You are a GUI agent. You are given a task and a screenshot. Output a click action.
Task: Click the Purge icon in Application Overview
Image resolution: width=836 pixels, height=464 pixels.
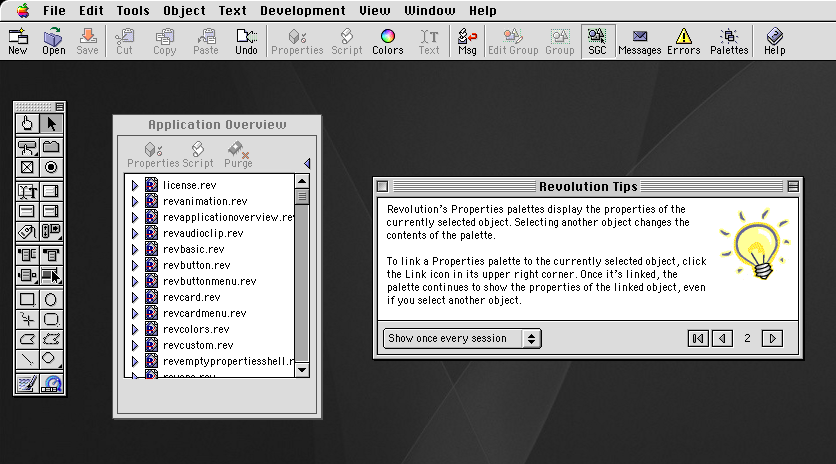pyautogui.click(x=238, y=153)
